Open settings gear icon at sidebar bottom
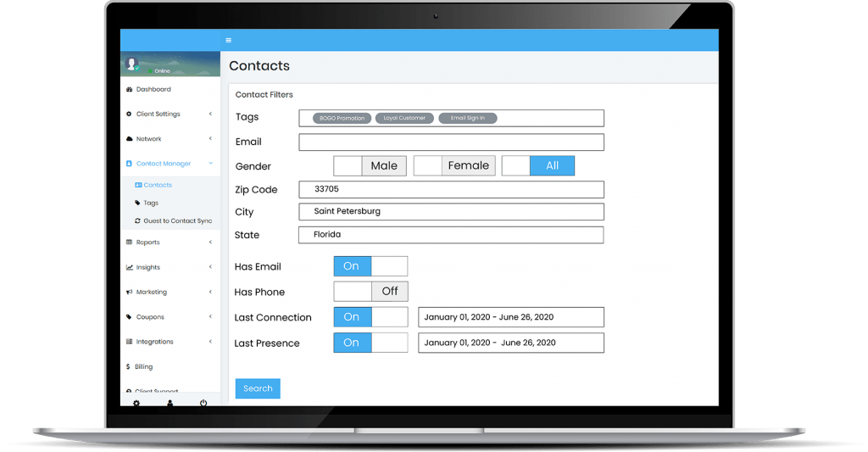The image size is (868, 452). (x=136, y=403)
